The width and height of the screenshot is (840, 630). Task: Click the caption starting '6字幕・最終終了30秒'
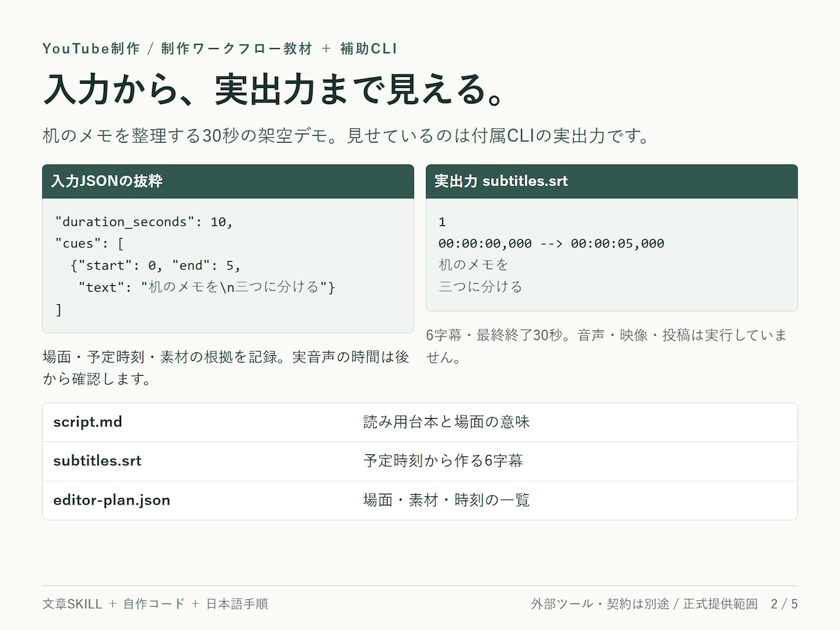607,346
